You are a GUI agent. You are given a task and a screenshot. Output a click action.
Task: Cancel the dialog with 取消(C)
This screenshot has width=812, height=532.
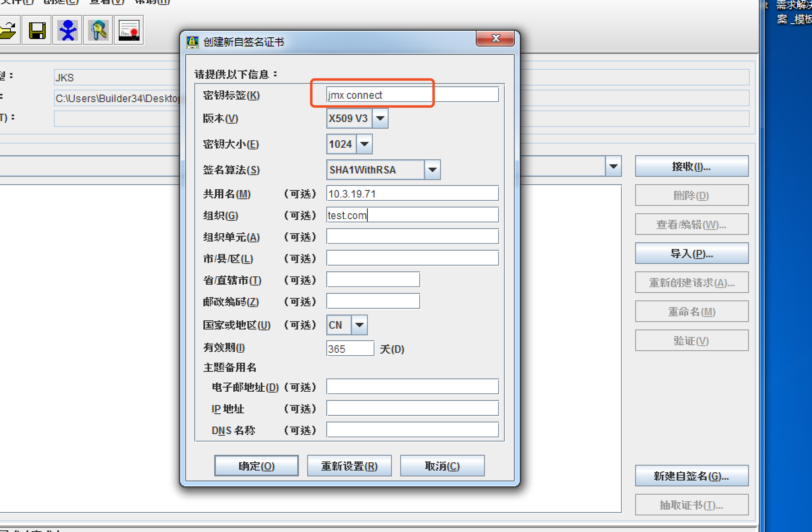coord(442,466)
